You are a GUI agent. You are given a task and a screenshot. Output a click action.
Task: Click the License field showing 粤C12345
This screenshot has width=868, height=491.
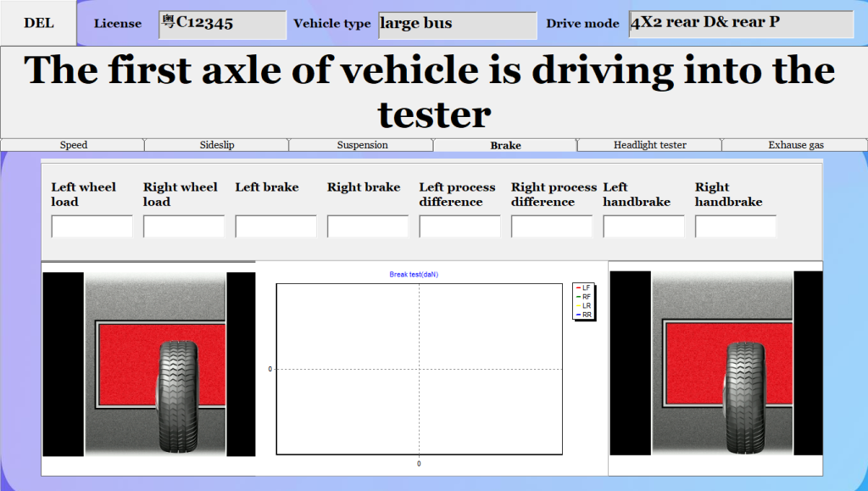tap(222, 25)
